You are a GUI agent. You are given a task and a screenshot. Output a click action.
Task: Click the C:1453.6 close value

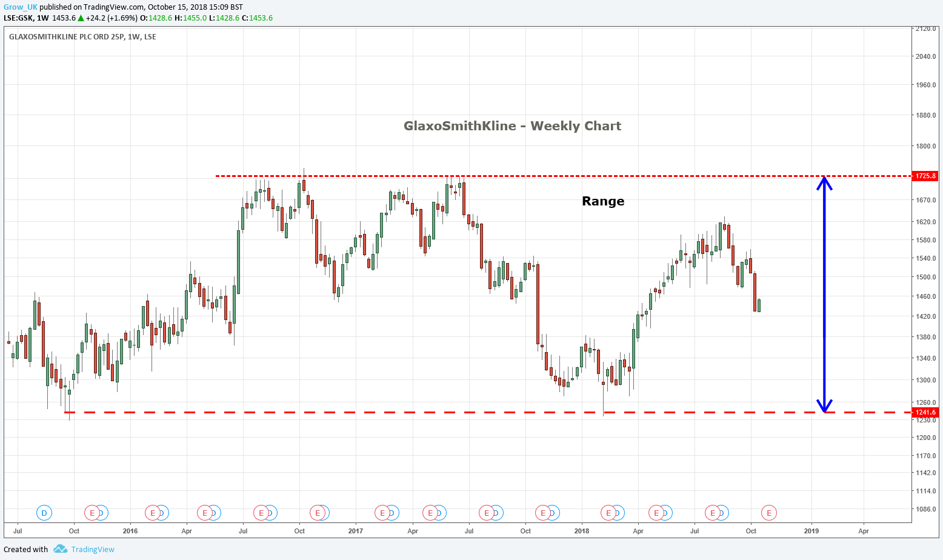[257, 18]
